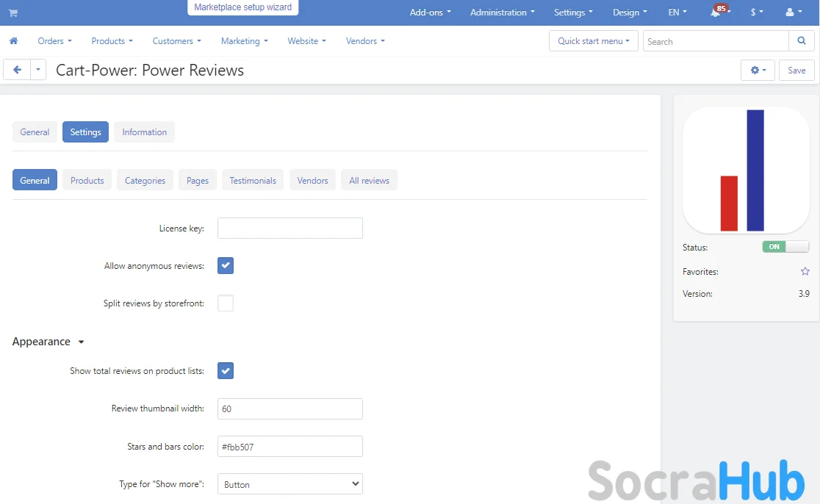The width and height of the screenshot is (820, 504).
Task: Open the Settings top menu
Action: (x=573, y=12)
